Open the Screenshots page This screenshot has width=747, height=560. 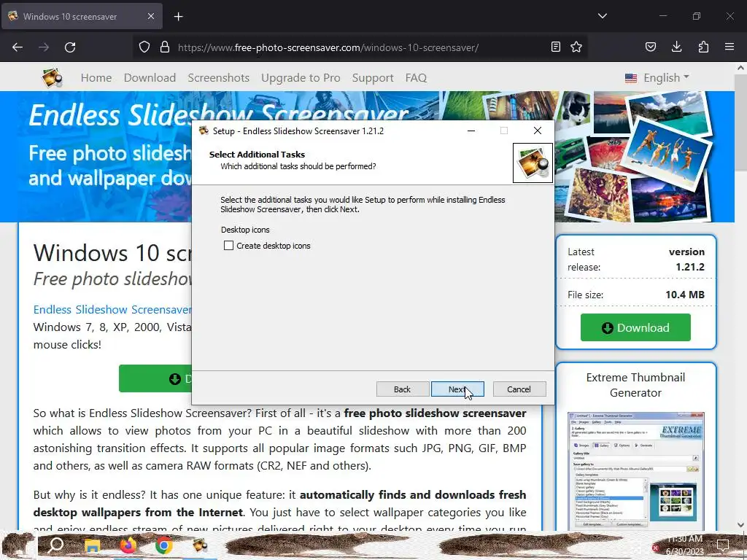pos(219,77)
